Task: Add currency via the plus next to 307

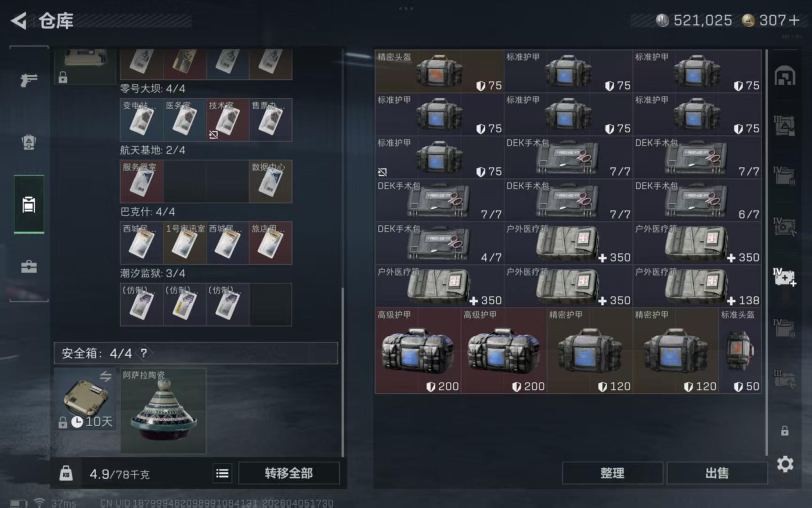Action: 794,21
